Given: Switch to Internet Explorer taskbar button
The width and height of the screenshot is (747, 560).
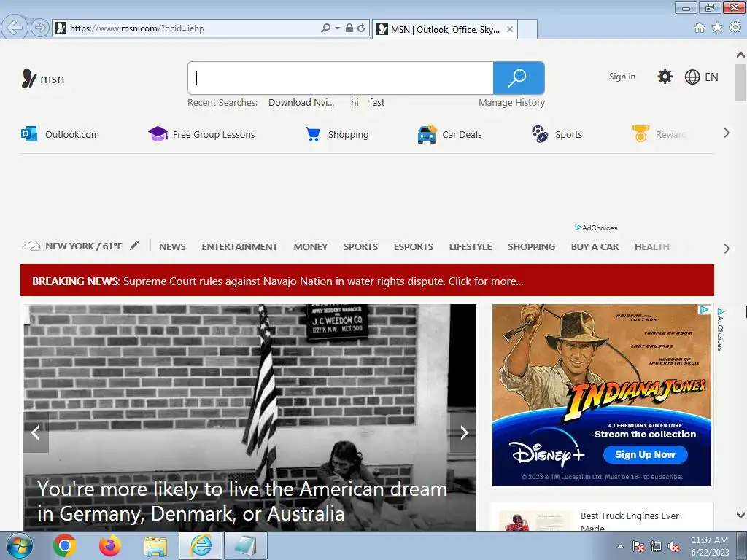Looking at the screenshot, I should click(201, 545).
